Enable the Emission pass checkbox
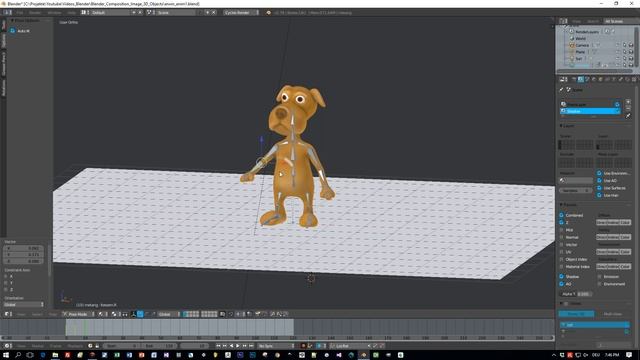The image size is (640, 360). 600,276
